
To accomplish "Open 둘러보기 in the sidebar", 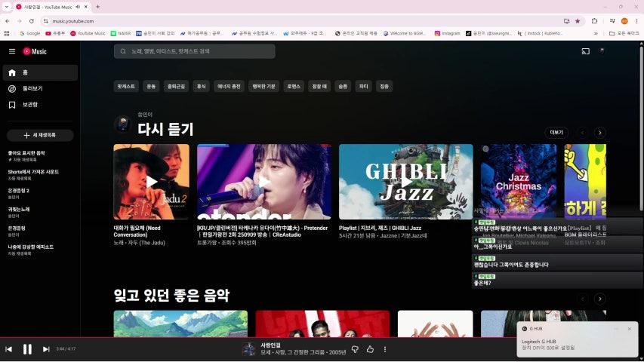I will (32, 88).
